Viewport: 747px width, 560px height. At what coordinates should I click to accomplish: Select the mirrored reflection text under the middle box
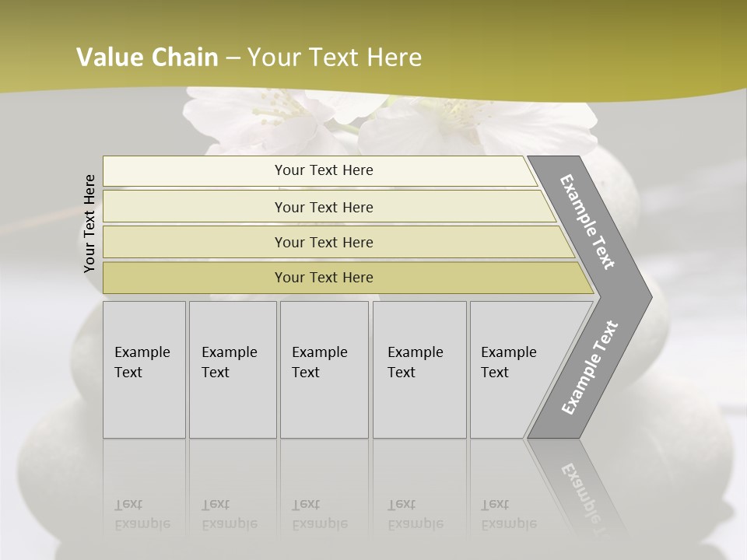[319, 514]
